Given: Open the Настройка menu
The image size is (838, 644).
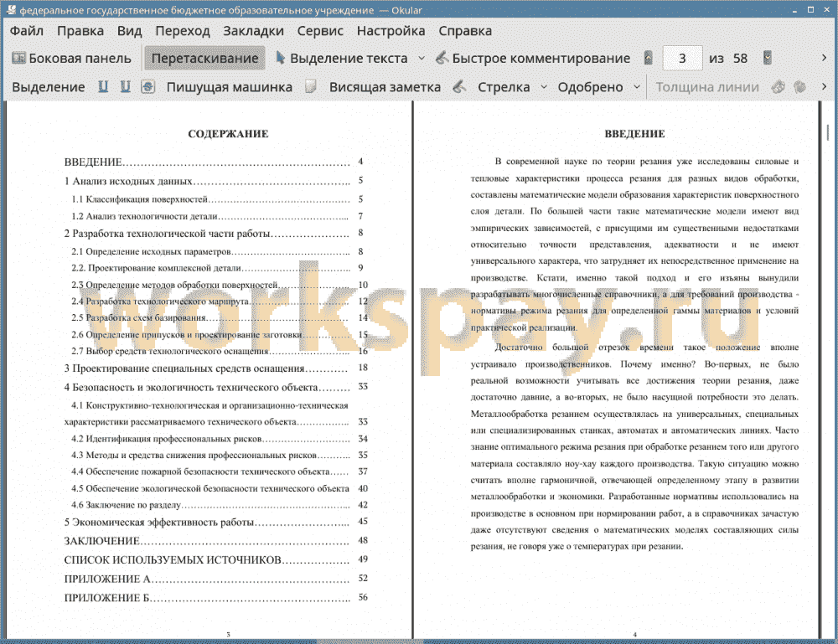Looking at the screenshot, I should tap(391, 31).
